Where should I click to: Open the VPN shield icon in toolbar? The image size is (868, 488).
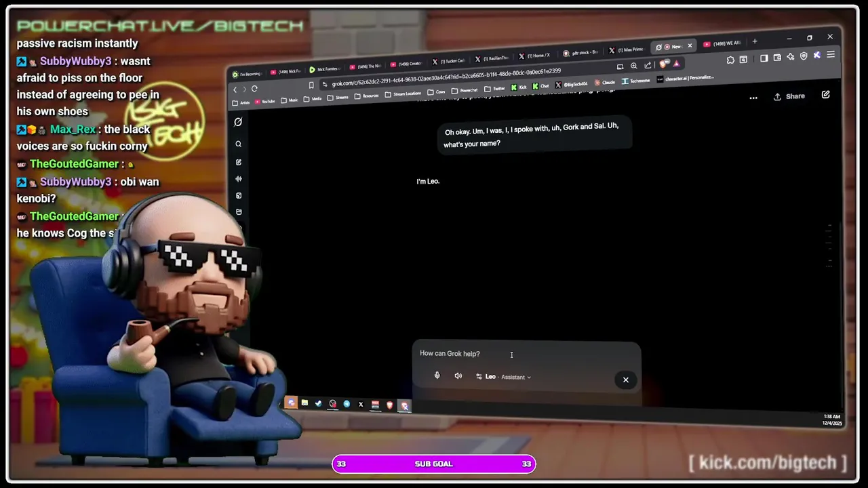pos(804,56)
